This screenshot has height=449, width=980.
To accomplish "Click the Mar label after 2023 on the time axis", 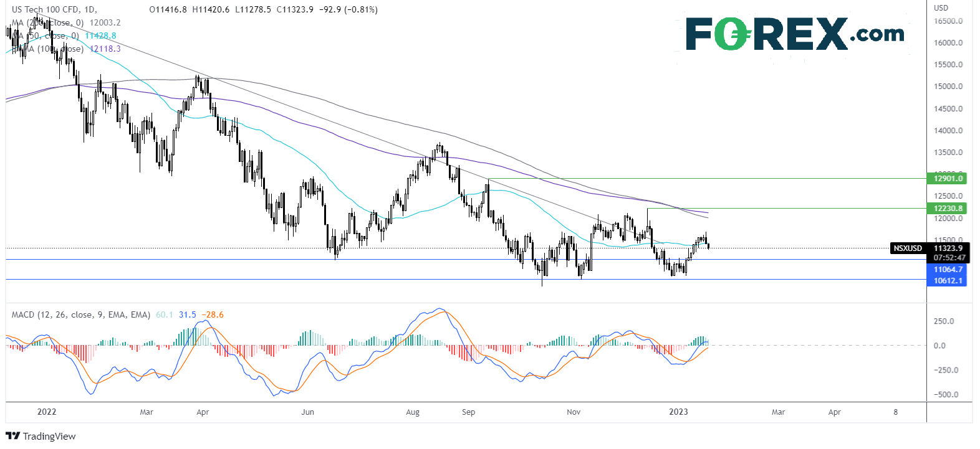I will click(778, 412).
